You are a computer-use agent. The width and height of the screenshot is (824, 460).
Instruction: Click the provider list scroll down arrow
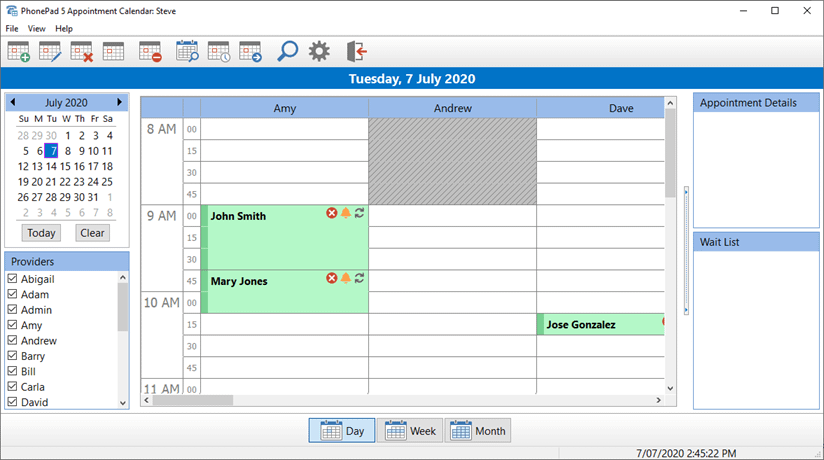[122, 403]
